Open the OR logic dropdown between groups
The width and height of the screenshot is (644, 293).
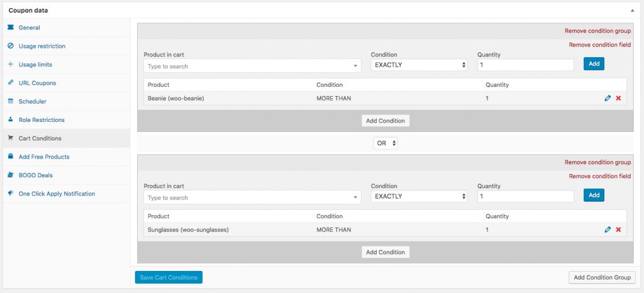coord(386,143)
